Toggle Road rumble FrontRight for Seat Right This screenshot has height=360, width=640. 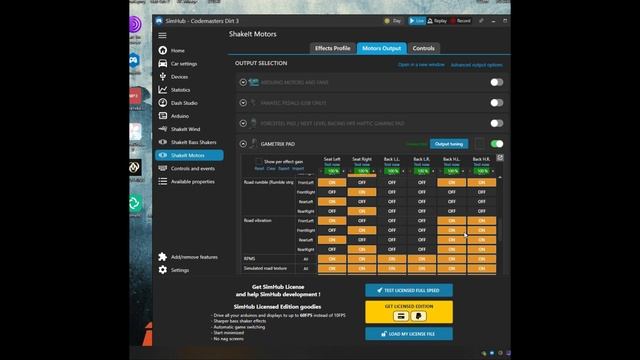[362, 192]
